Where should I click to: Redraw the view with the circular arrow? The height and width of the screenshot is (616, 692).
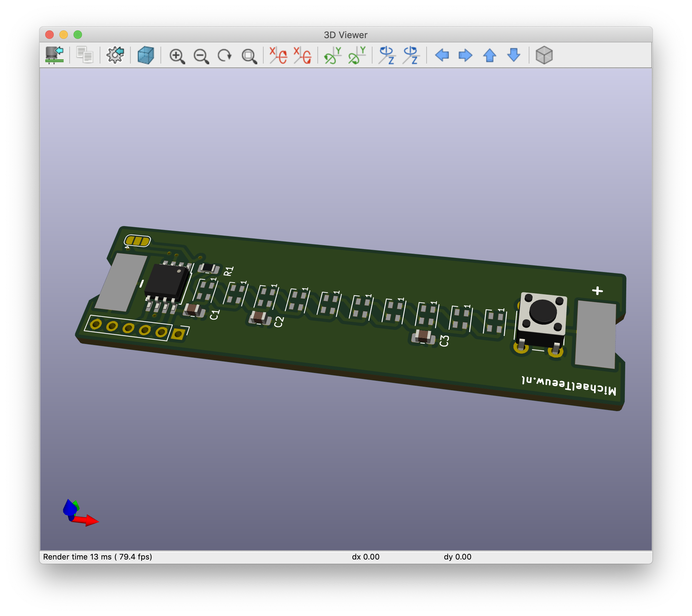225,56
